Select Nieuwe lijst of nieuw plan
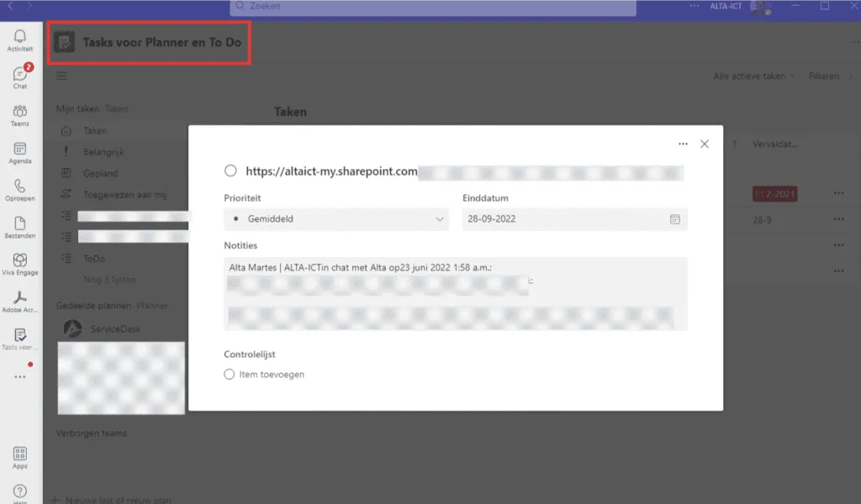The width and height of the screenshot is (861, 504). [x=118, y=498]
